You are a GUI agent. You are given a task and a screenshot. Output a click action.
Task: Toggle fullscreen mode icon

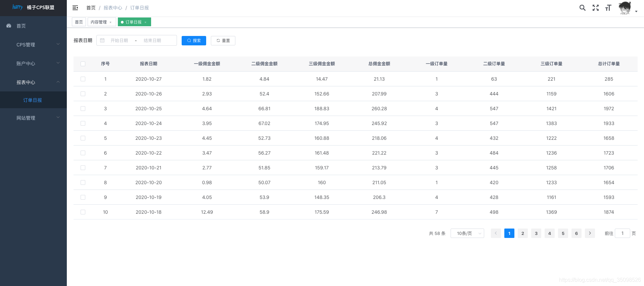click(595, 8)
